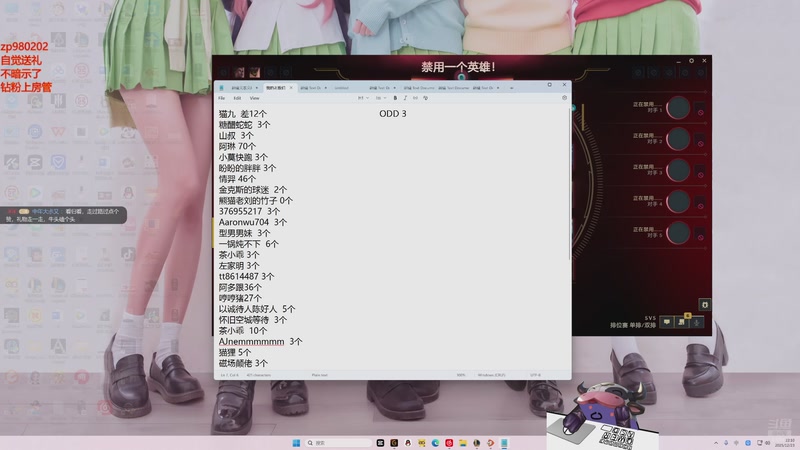Open the heading style dropdown H1
The width and height of the screenshot is (800, 450).
[x=363, y=98]
